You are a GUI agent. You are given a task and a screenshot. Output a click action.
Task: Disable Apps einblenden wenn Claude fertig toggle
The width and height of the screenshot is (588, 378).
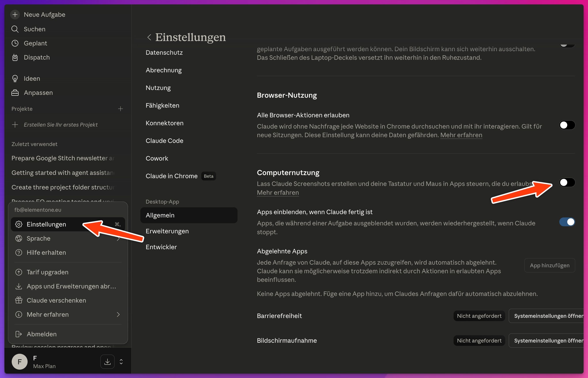(567, 222)
